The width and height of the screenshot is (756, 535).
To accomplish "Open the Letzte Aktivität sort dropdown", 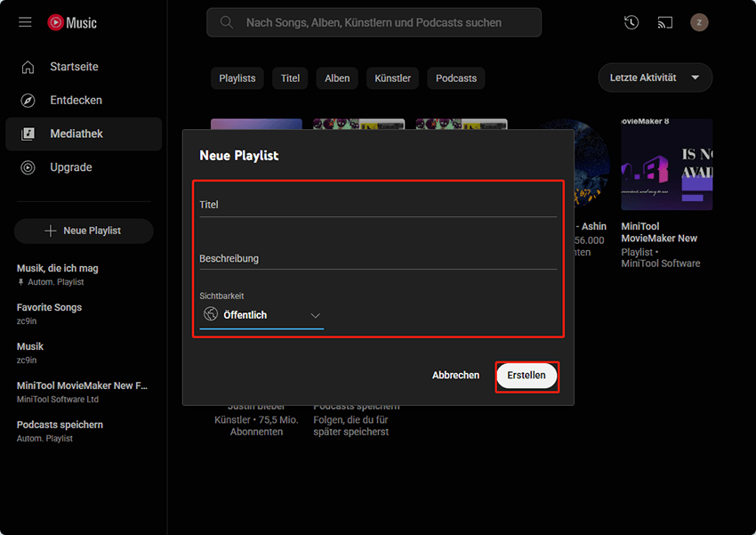I will tap(655, 77).
